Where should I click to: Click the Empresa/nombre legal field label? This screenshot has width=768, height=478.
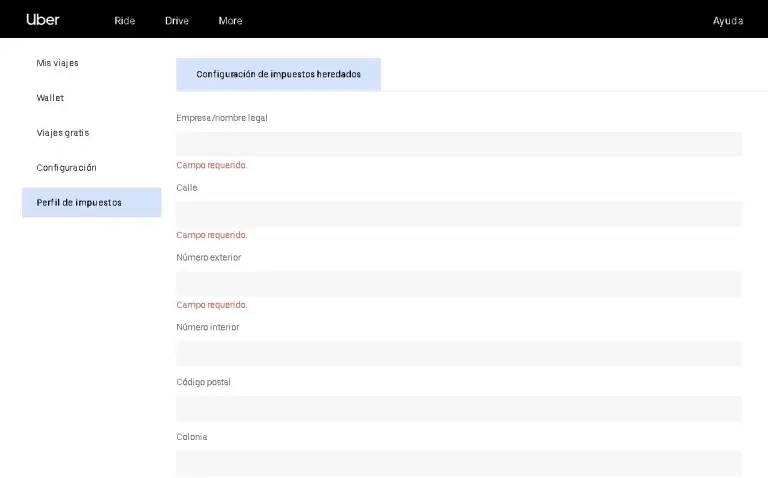tap(221, 118)
